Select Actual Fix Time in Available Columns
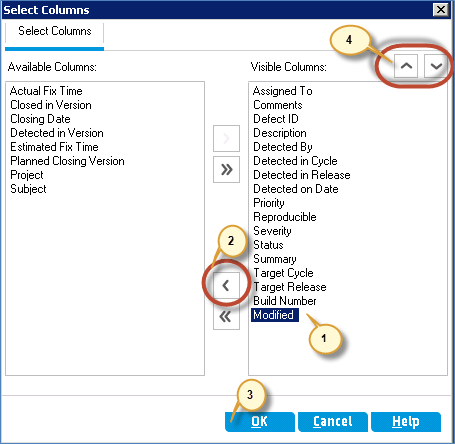455x444 pixels. tap(46, 91)
